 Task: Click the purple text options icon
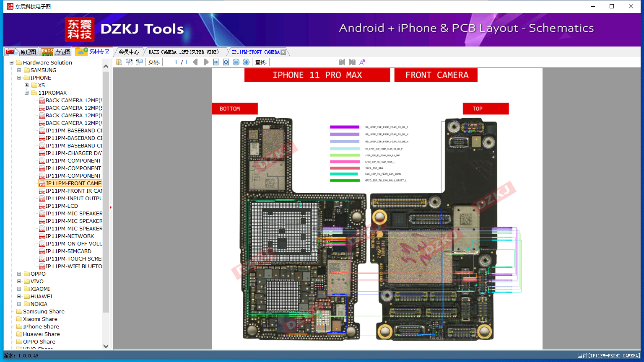click(362, 62)
